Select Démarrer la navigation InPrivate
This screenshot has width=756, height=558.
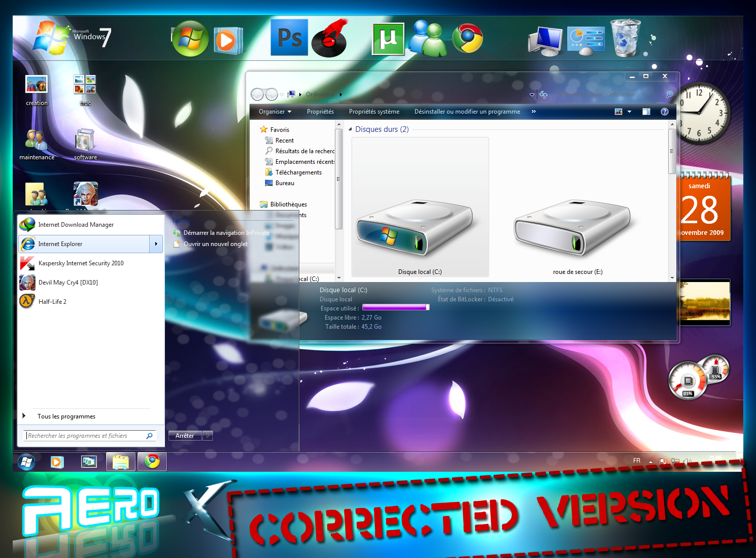[x=226, y=233]
